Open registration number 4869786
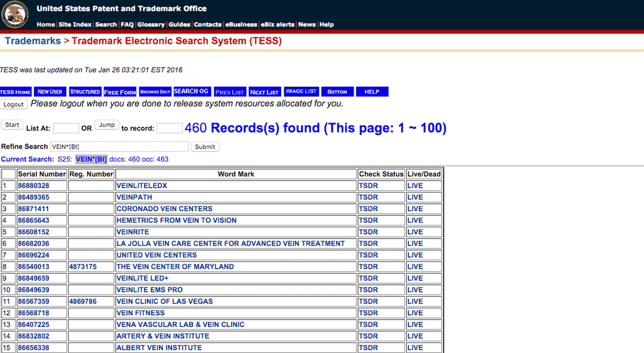 (83, 301)
